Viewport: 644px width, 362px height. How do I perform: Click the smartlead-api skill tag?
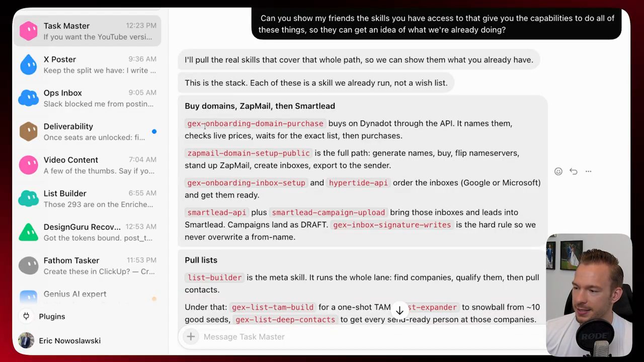click(217, 213)
